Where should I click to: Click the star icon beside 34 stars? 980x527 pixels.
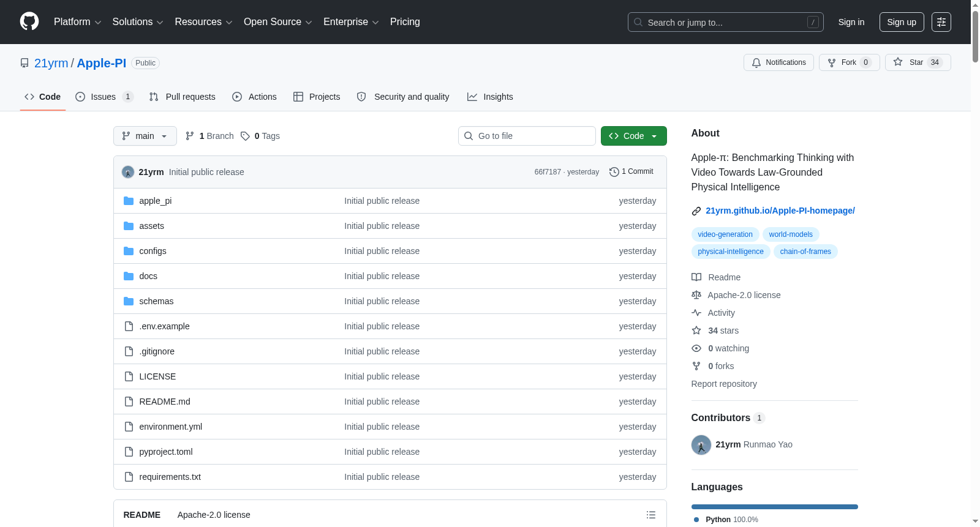coord(696,331)
